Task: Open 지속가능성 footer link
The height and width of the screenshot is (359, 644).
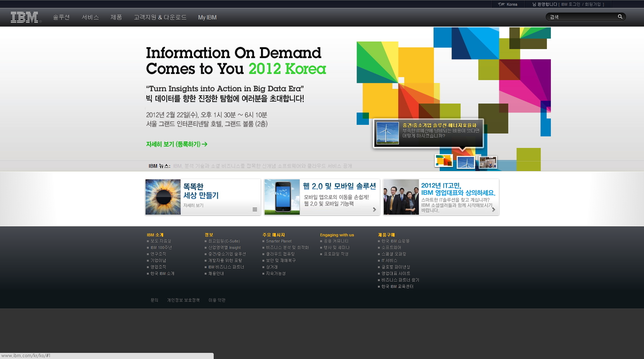Action: pyautogui.click(x=276, y=273)
